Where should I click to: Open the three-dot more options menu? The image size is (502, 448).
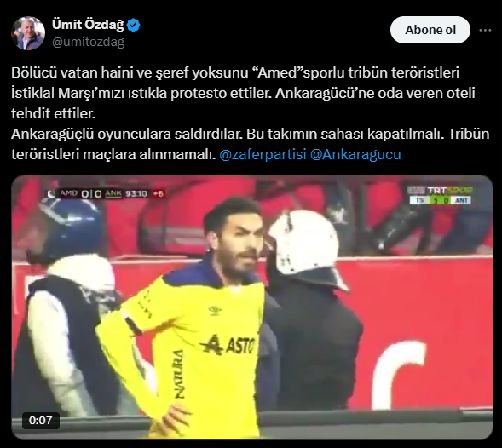click(485, 30)
